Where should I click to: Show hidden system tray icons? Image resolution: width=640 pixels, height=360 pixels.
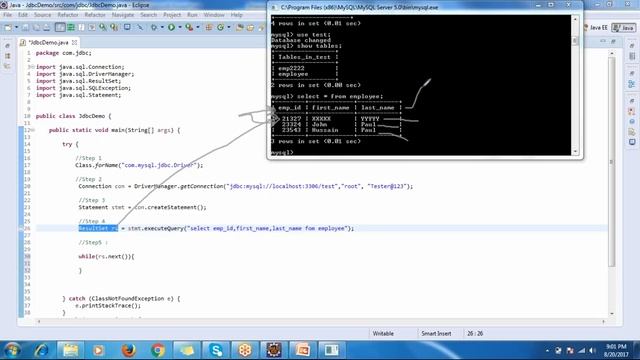(547, 351)
